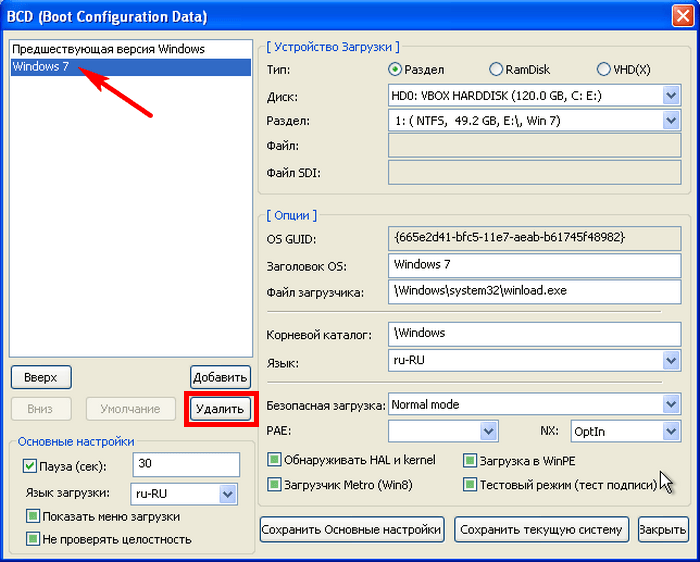Toggle Загрузка в WinPE checkbox
700x562 pixels.
click(470, 460)
